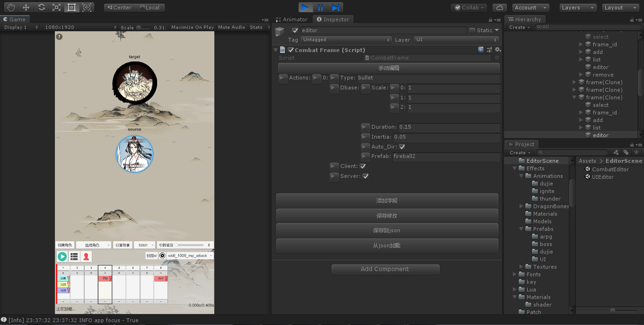644x325 pixels.
Task: Toggle the Auto_Dir checkbox
Action: point(402,147)
